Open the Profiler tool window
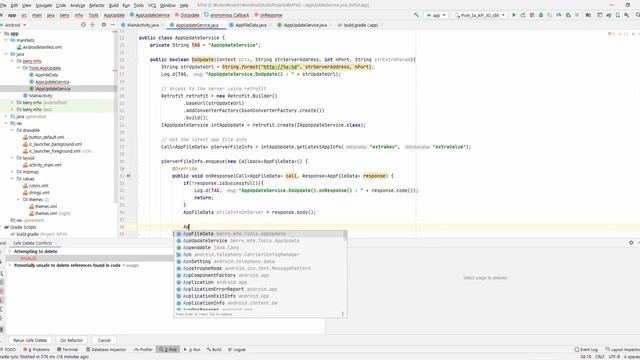The image size is (640, 360). (143, 349)
